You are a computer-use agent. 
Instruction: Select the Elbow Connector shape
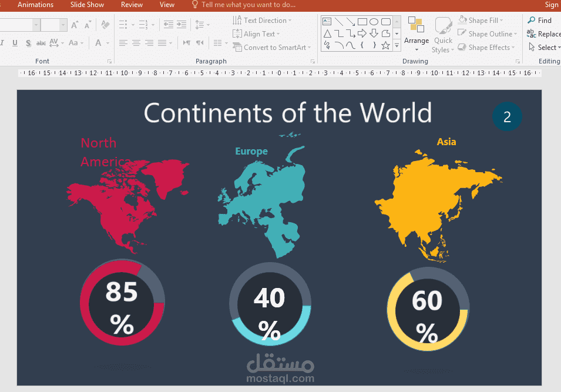point(339,33)
